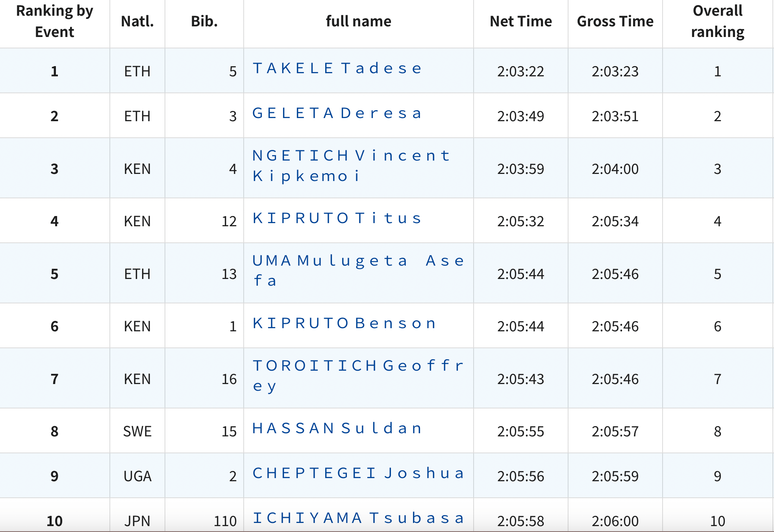Click the Ranking by Event column header
The image size is (774, 532).
pyautogui.click(x=54, y=21)
